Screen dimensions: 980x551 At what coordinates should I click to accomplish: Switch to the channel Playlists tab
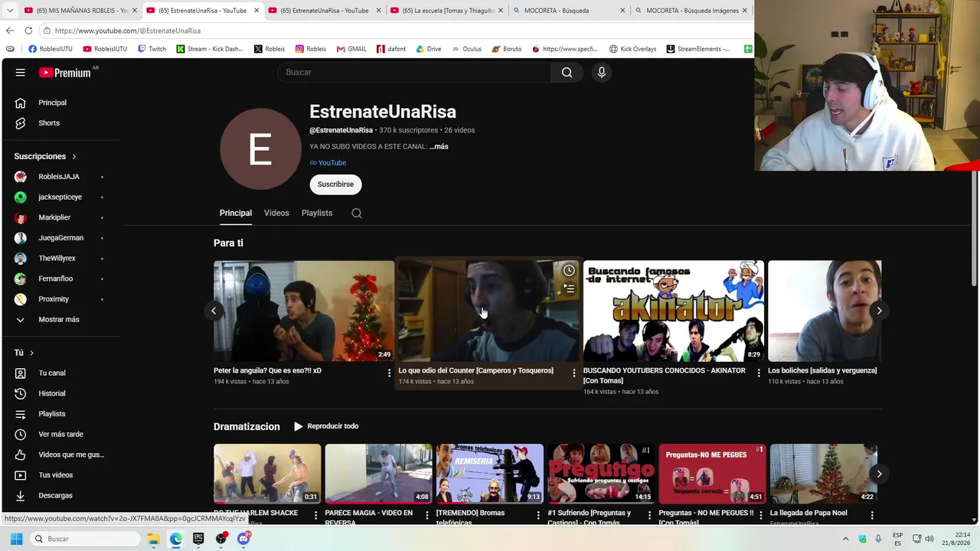point(317,213)
